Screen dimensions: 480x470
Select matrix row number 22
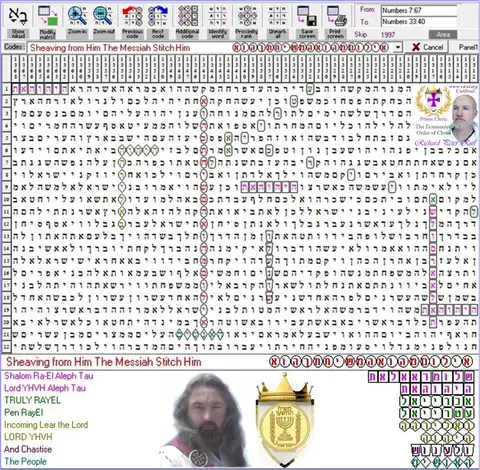pos(6,347)
